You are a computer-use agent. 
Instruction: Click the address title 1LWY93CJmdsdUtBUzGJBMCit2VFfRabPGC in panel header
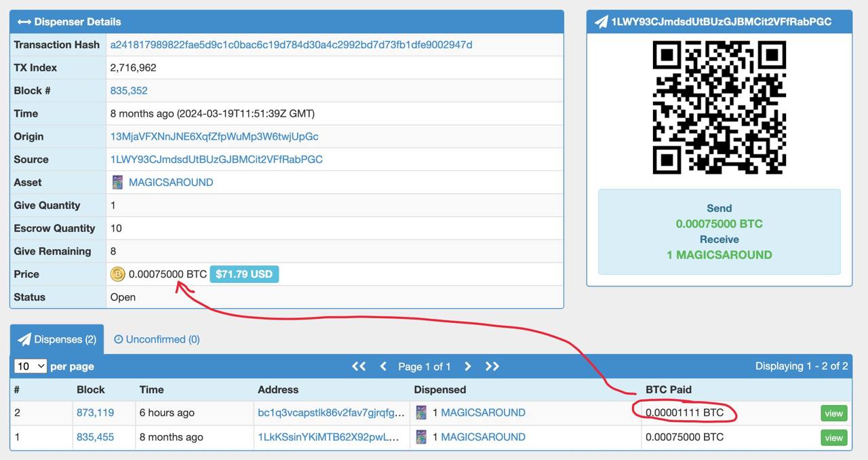point(722,22)
